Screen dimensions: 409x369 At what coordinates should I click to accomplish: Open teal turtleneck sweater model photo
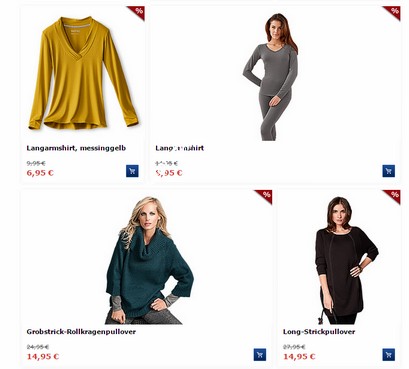pyautogui.click(x=149, y=260)
